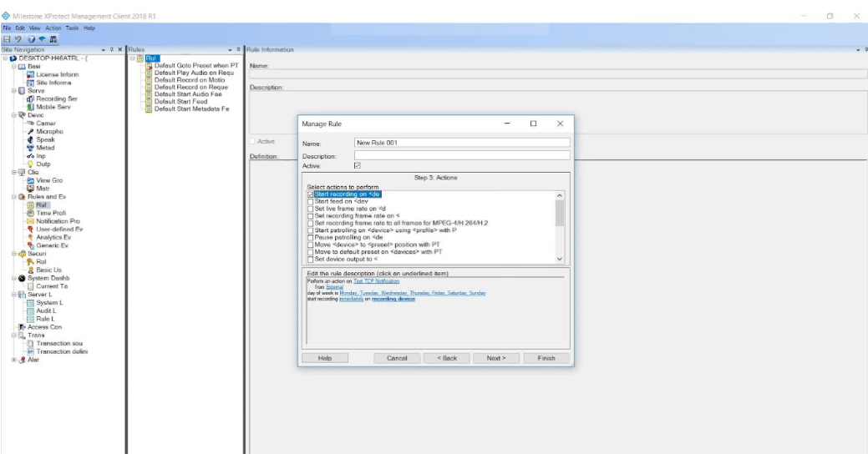Uncheck Start recording on device action
The height and width of the screenshot is (464, 868).
[310, 194]
